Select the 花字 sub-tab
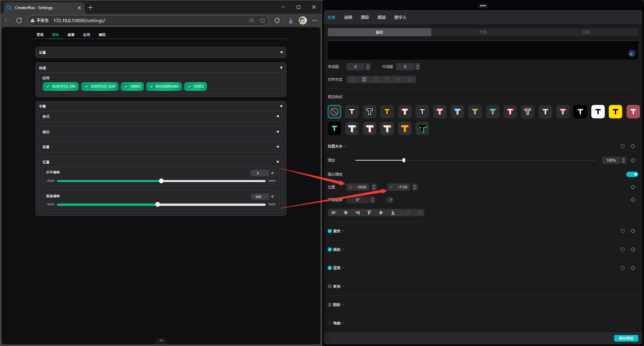The width and height of the screenshot is (644, 346). coord(586,32)
